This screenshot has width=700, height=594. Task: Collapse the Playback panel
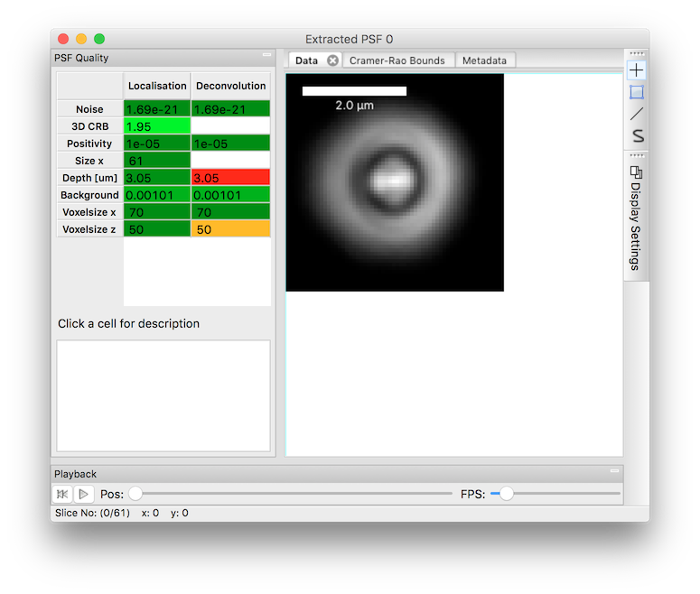click(x=614, y=471)
